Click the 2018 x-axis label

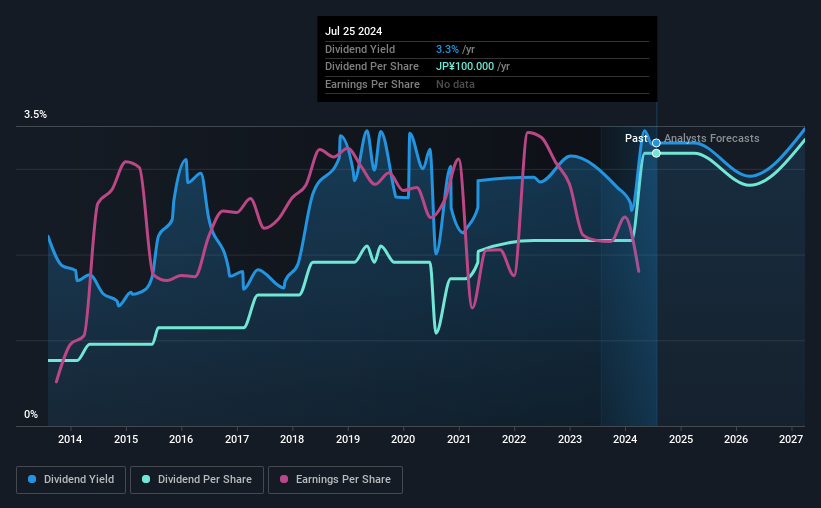click(292, 439)
